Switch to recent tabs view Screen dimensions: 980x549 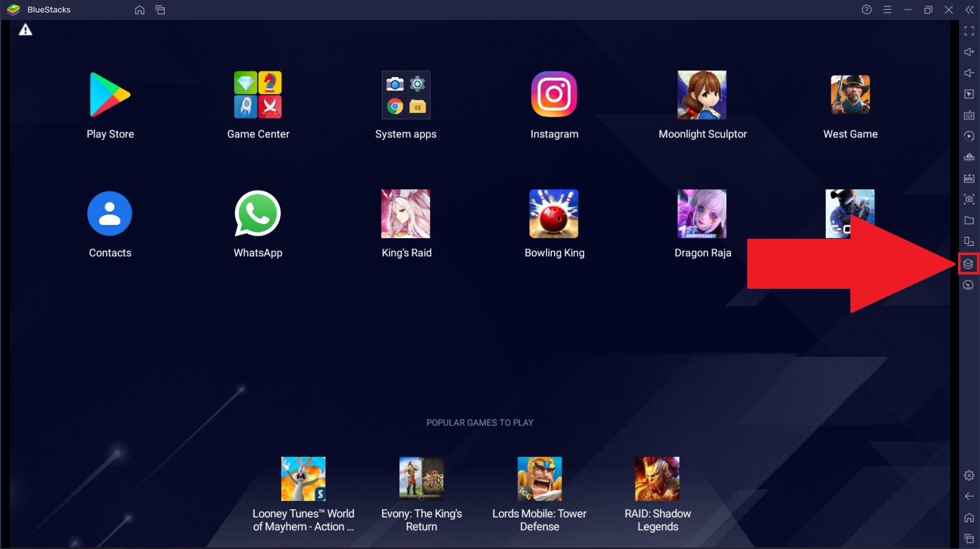pyautogui.click(x=160, y=10)
